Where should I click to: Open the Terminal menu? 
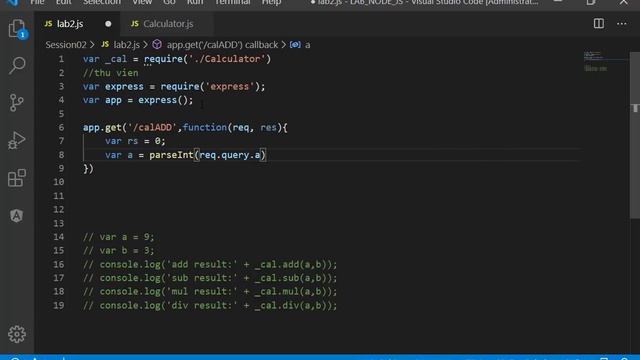[232, 2]
